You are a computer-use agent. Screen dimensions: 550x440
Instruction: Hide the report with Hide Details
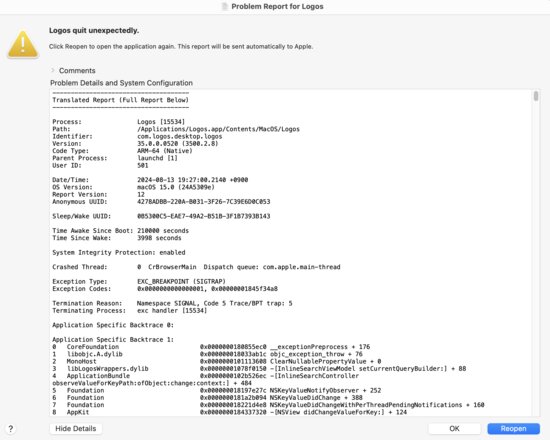tap(76, 428)
